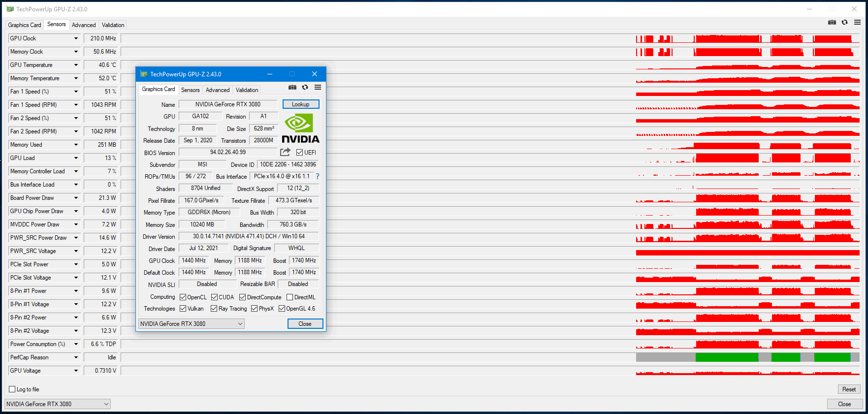Click the Name field NVIDIA GeForce RTX 3080
Screen dimensions: 868x414
pyautogui.click(x=228, y=104)
